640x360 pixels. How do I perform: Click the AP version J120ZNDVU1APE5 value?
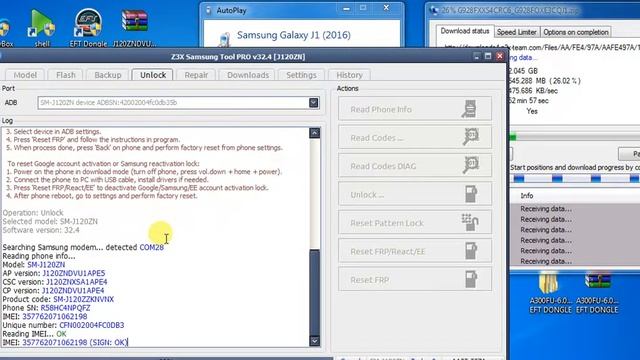tap(74, 273)
